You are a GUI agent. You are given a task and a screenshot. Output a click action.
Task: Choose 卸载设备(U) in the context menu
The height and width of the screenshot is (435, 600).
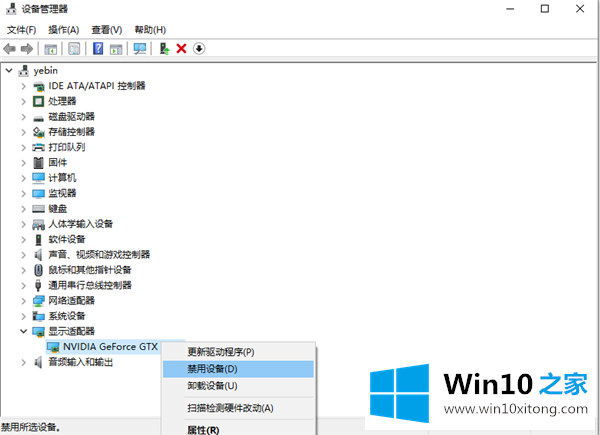(x=238, y=386)
